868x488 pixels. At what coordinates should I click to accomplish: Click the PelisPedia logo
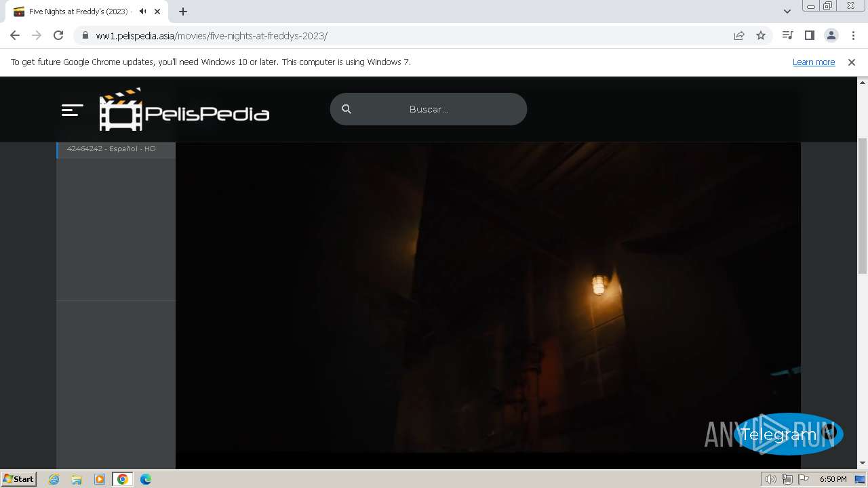tap(184, 109)
